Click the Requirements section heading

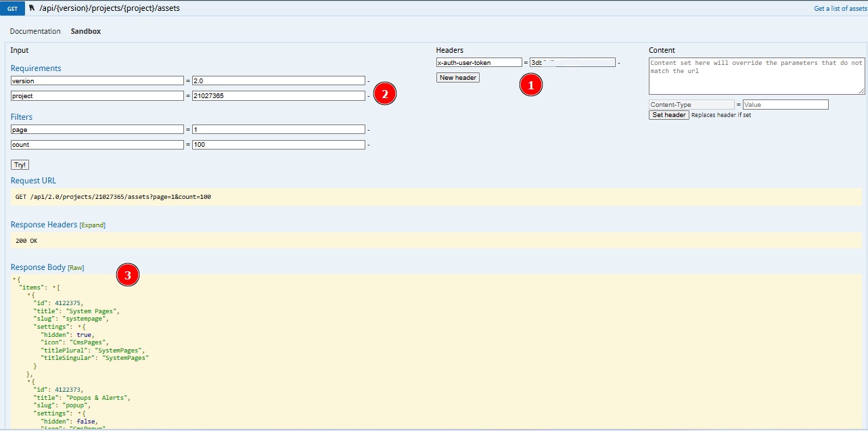coord(36,68)
